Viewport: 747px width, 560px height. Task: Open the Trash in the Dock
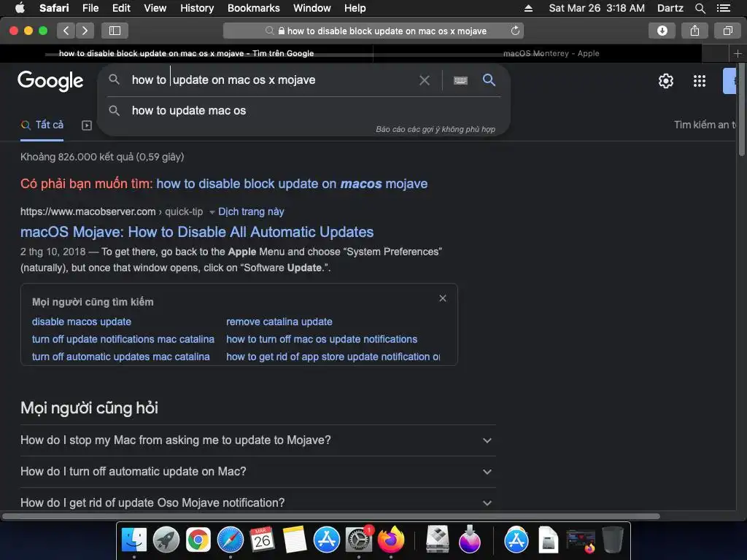pos(613,540)
